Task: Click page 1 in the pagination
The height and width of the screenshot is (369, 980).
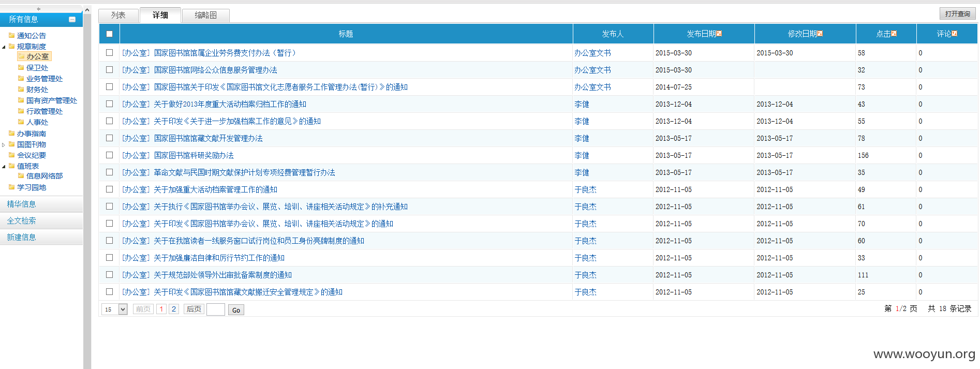Action: (161, 309)
